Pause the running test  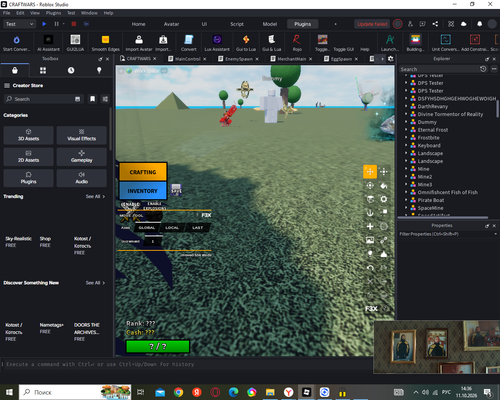(56, 24)
